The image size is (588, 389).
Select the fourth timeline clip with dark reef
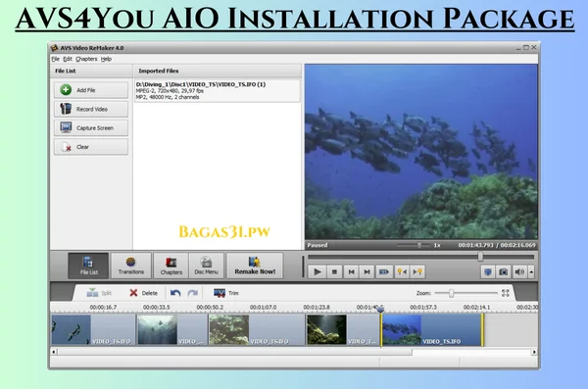(343, 330)
